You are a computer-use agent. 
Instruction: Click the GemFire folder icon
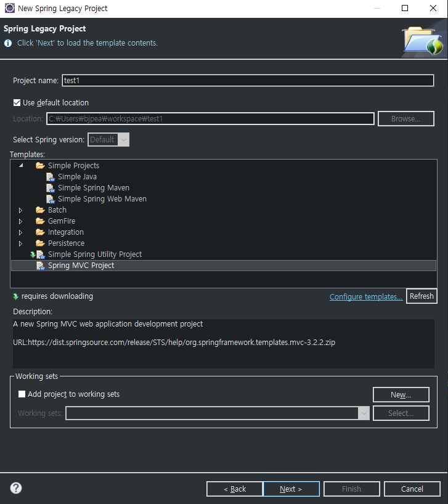40,221
